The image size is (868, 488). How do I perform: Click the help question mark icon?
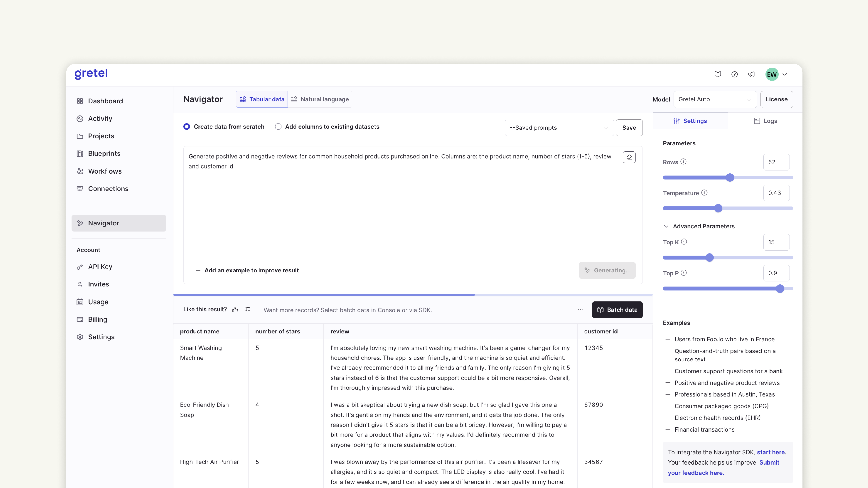tap(735, 74)
